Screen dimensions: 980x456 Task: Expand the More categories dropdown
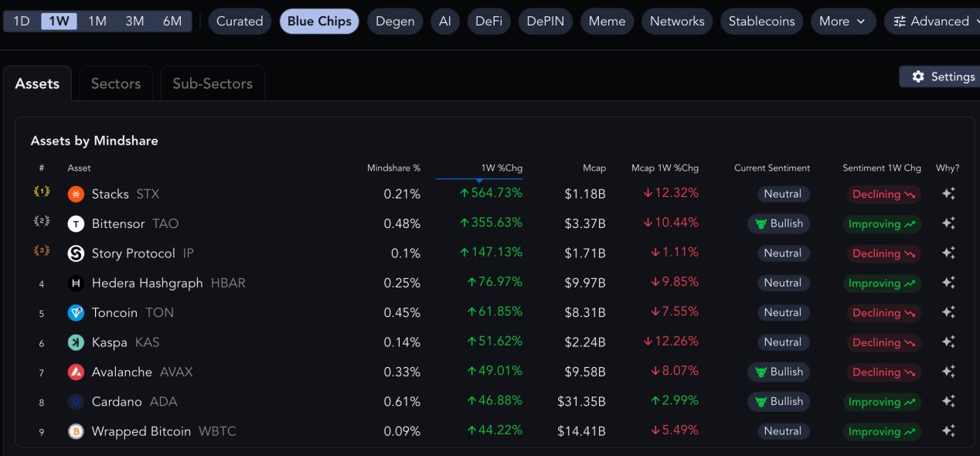(x=842, y=21)
